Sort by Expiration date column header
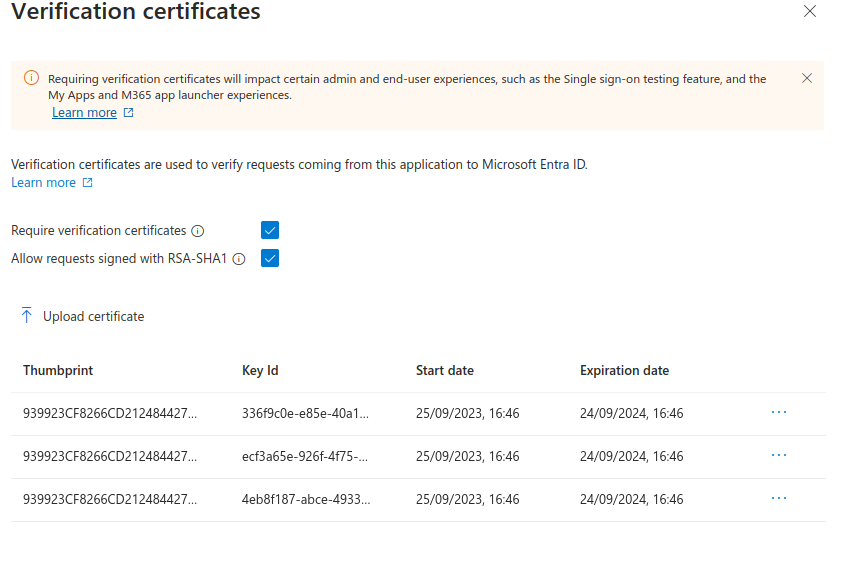Viewport: 846px width, 574px height. click(x=624, y=370)
